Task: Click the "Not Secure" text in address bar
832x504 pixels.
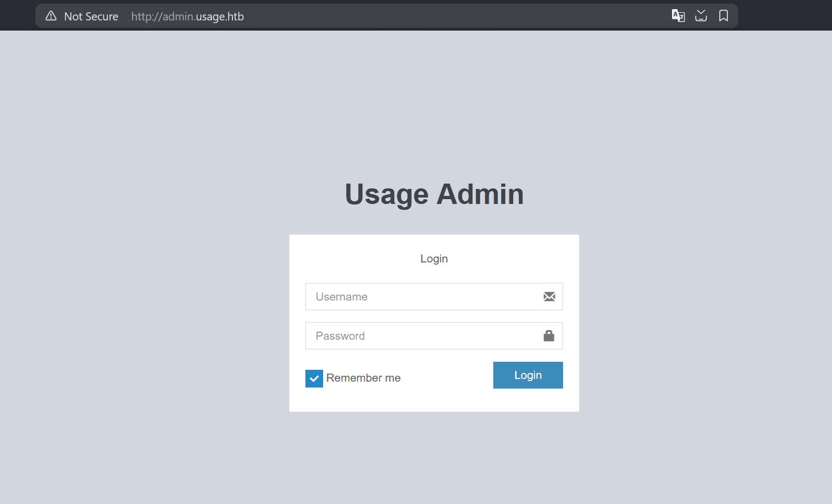Action: [91, 16]
